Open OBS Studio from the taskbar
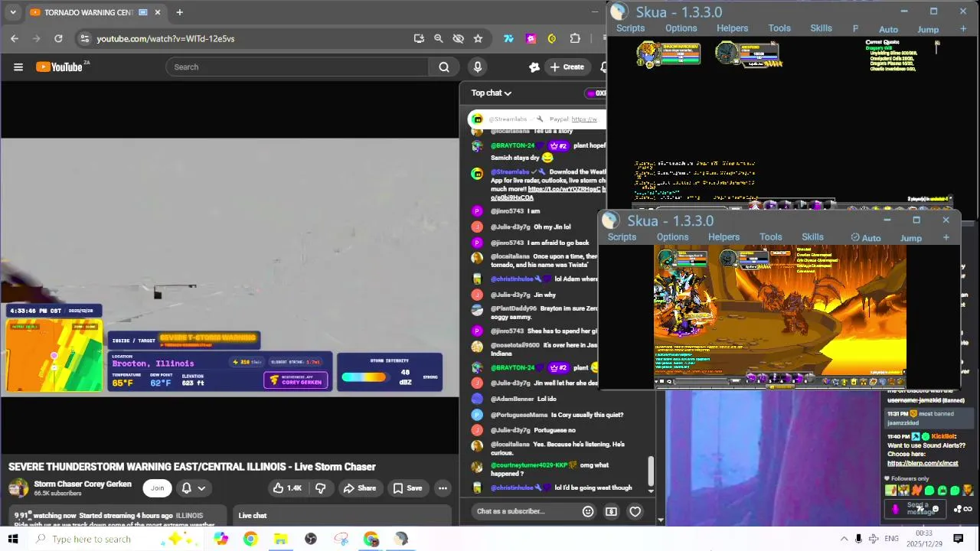 [x=311, y=539]
